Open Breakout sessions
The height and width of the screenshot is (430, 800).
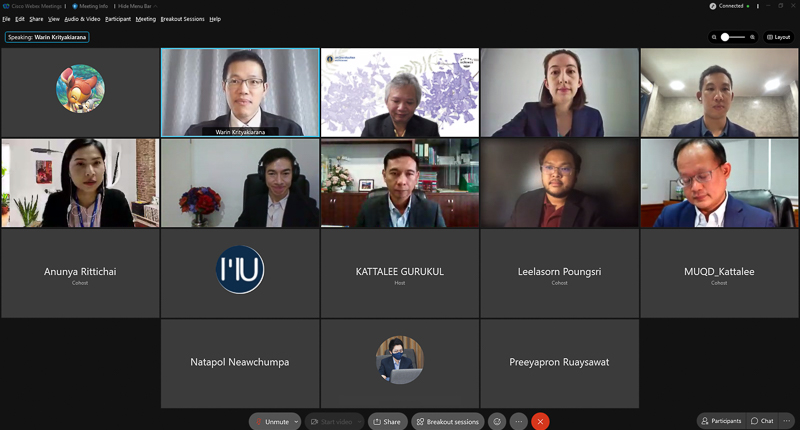(x=447, y=422)
